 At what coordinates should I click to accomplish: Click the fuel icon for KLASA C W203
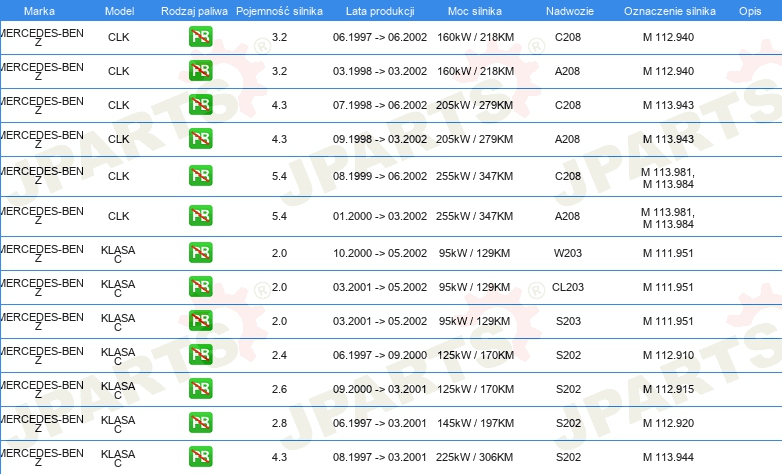click(x=200, y=252)
